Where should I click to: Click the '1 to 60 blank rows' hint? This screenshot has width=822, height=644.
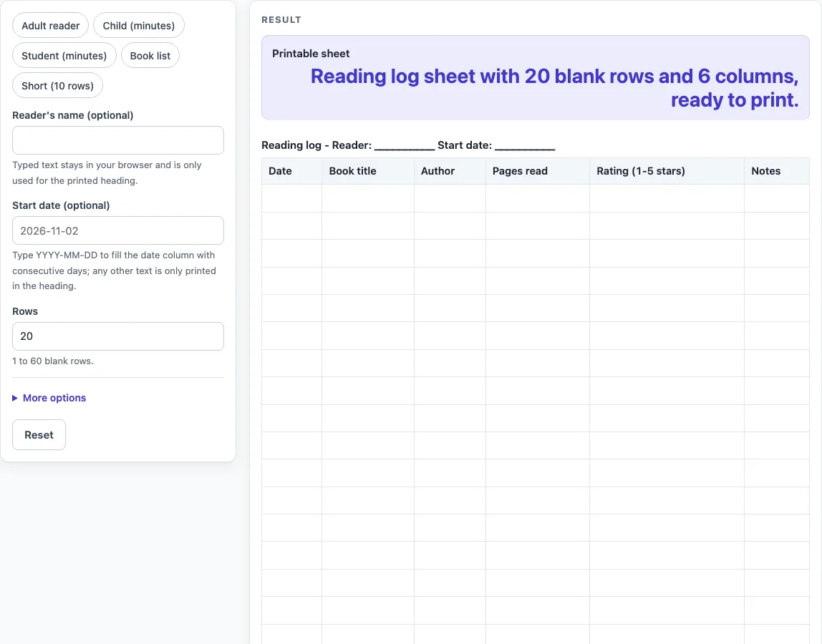point(53,361)
